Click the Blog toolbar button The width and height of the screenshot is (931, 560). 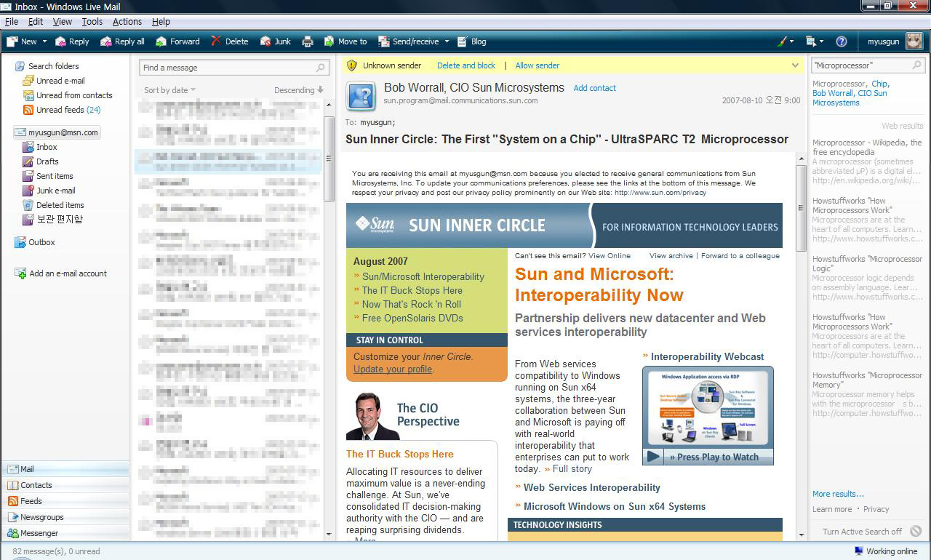(x=471, y=41)
